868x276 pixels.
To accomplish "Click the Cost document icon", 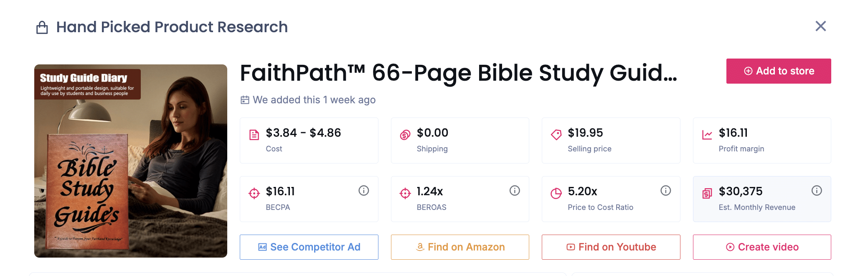I will [x=254, y=135].
